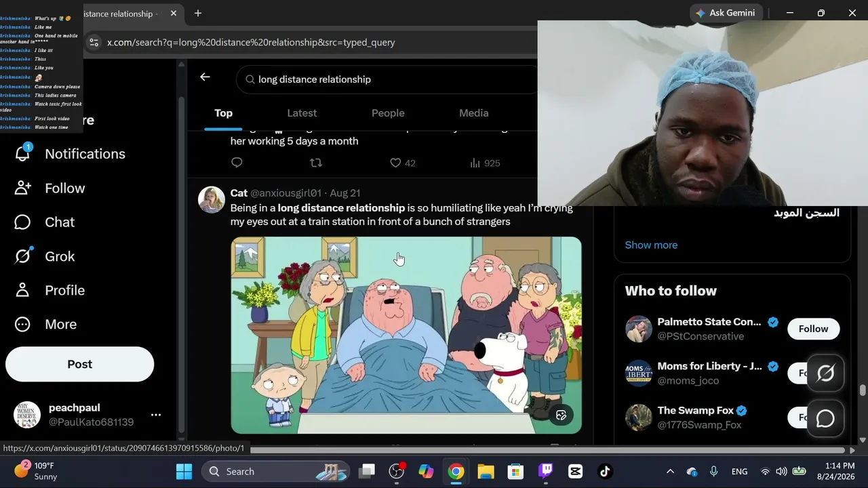Viewport: 868px width, 488px height.
Task: Open the @1776Swamp_Fox handle
Action: coord(699,425)
